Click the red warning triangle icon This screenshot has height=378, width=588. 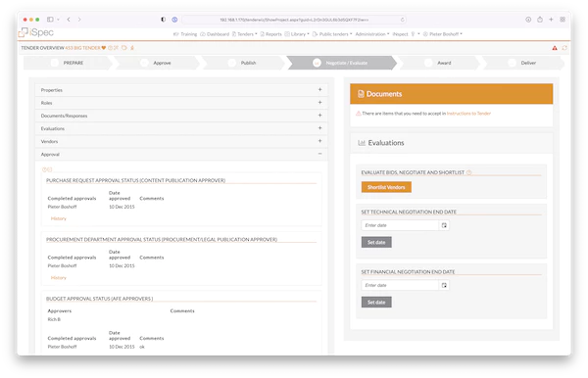point(555,48)
